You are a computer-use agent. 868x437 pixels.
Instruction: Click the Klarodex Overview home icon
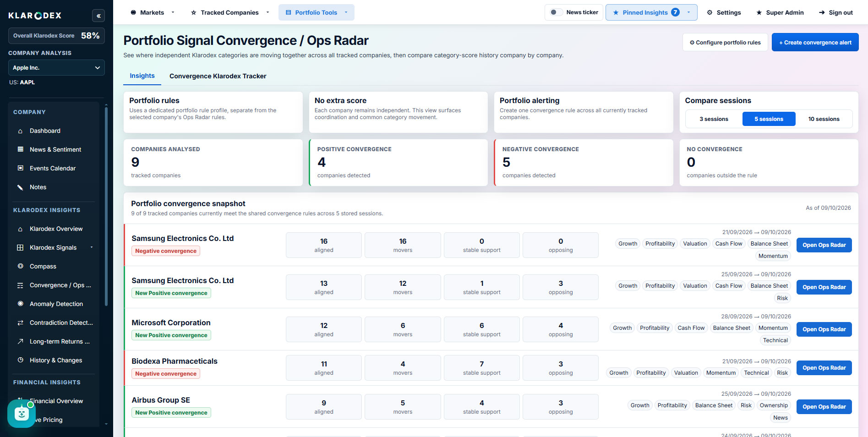pyautogui.click(x=20, y=229)
